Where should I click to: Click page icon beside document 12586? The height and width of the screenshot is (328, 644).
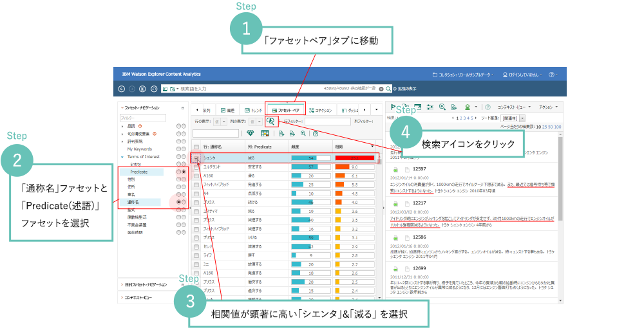point(407,237)
